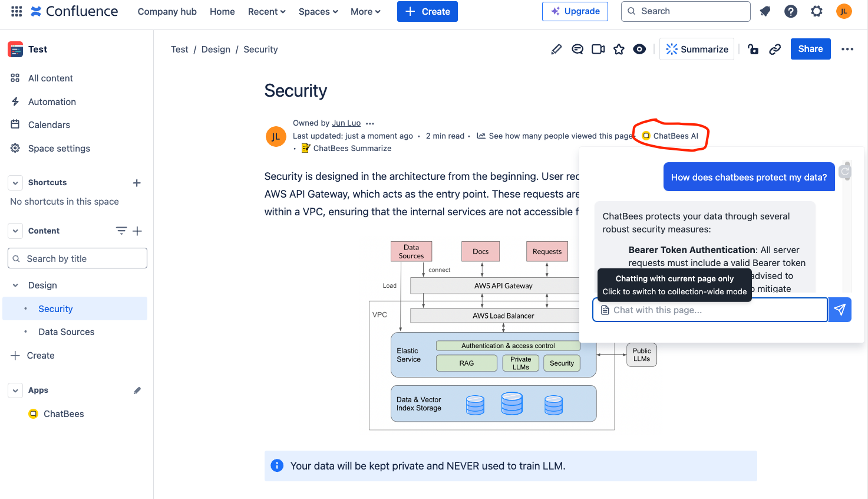Star this page as favorite
Viewport: 868px width, 499px height.
click(619, 50)
